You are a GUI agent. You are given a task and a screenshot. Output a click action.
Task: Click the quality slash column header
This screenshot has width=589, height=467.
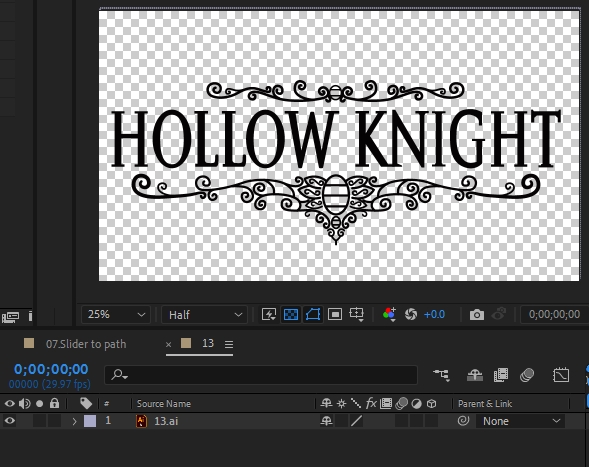coord(356,404)
